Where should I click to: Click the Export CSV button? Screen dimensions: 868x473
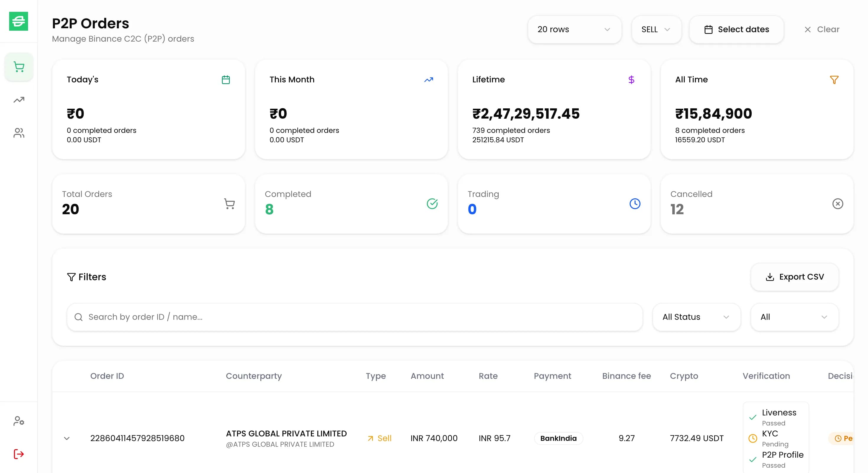coord(794,277)
